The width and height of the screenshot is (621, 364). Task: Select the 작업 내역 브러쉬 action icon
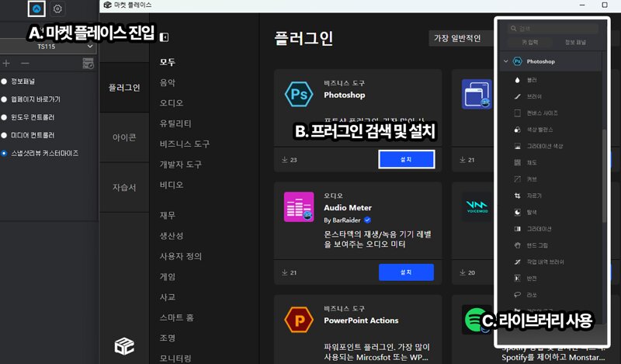517,262
